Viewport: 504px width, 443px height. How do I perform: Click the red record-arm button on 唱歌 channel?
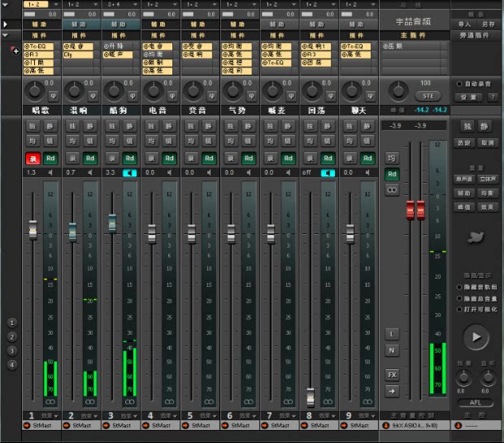pyautogui.click(x=33, y=158)
